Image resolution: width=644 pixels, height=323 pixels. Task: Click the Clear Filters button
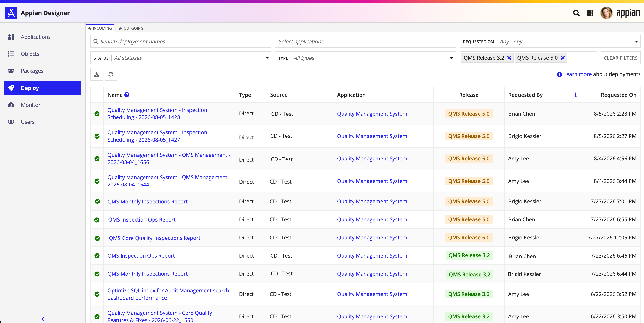(620, 58)
